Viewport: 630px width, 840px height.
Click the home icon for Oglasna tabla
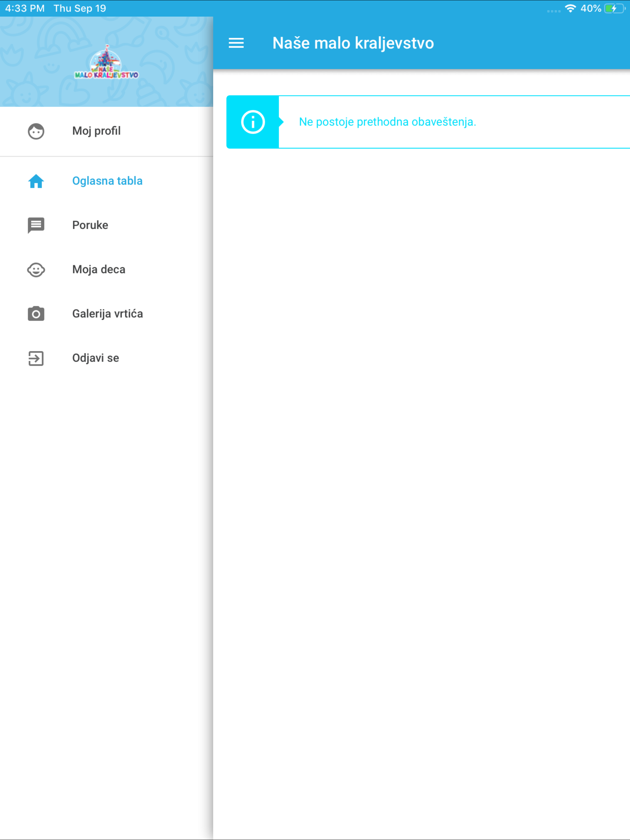pos(36,181)
